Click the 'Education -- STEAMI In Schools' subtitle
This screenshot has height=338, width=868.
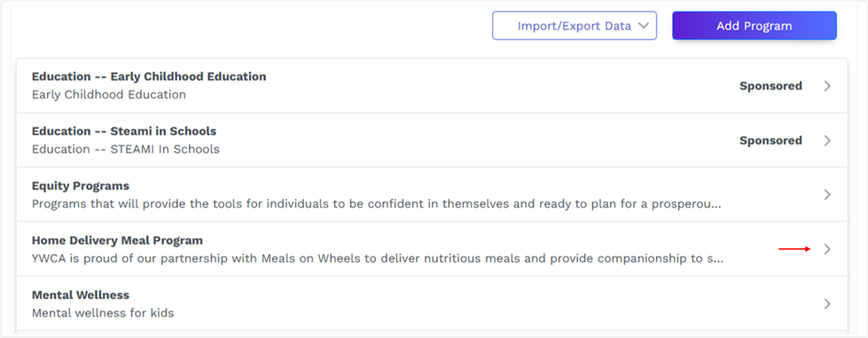126,149
